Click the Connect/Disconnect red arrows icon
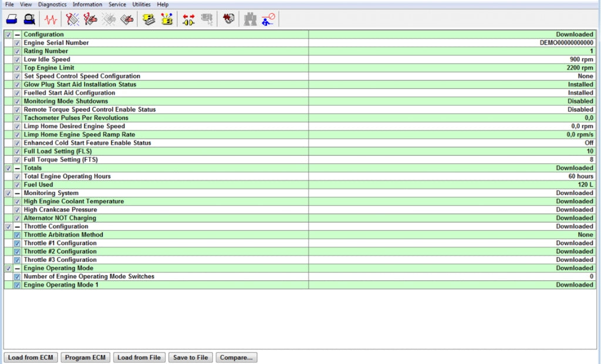The image size is (601, 364). 189,19
